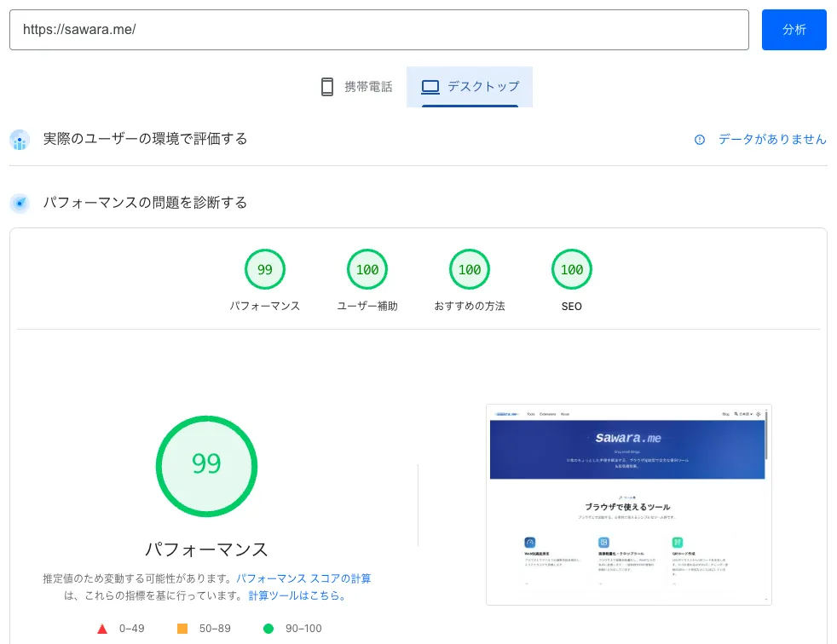Open the 計算ツールはこちら link
This screenshot has width=837, height=644.
(297, 595)
